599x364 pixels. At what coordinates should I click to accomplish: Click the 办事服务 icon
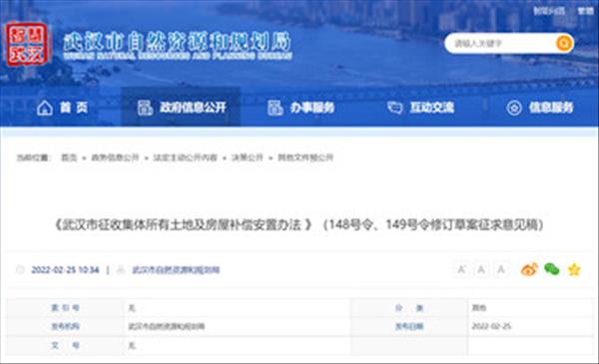pos(276,108)
